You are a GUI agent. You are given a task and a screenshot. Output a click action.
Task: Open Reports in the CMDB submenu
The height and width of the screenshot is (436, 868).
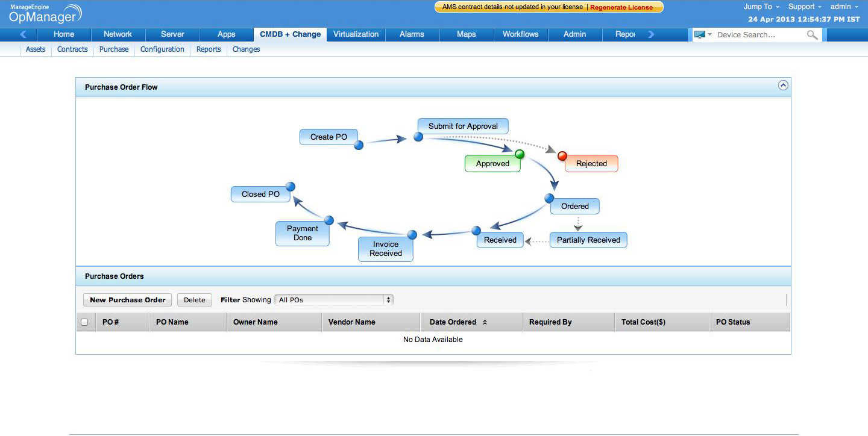pyautogui.click(x=209, y=49)
